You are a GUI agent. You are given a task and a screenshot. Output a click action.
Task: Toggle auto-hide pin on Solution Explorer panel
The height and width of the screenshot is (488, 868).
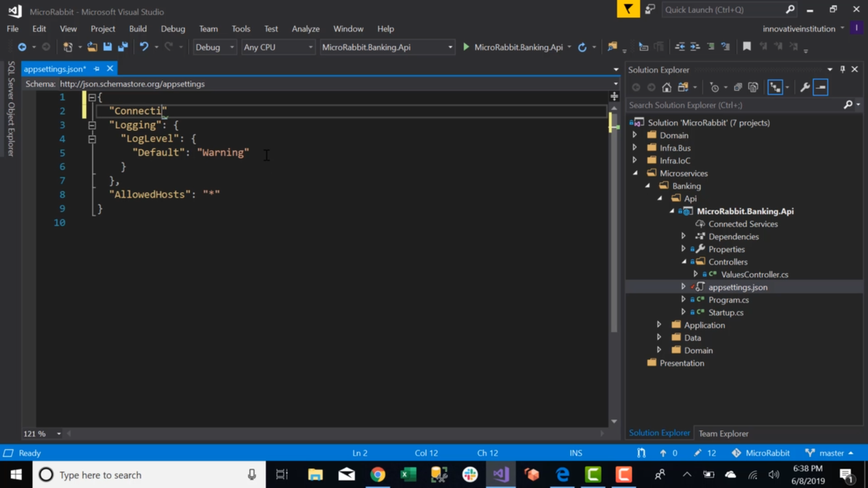tap(843, 69)
